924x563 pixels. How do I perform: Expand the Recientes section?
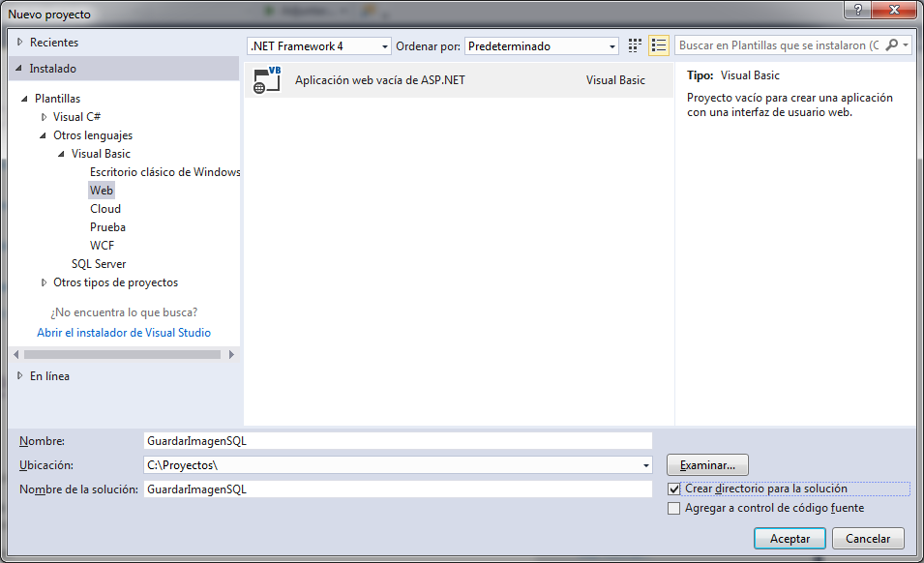[20, 43]
